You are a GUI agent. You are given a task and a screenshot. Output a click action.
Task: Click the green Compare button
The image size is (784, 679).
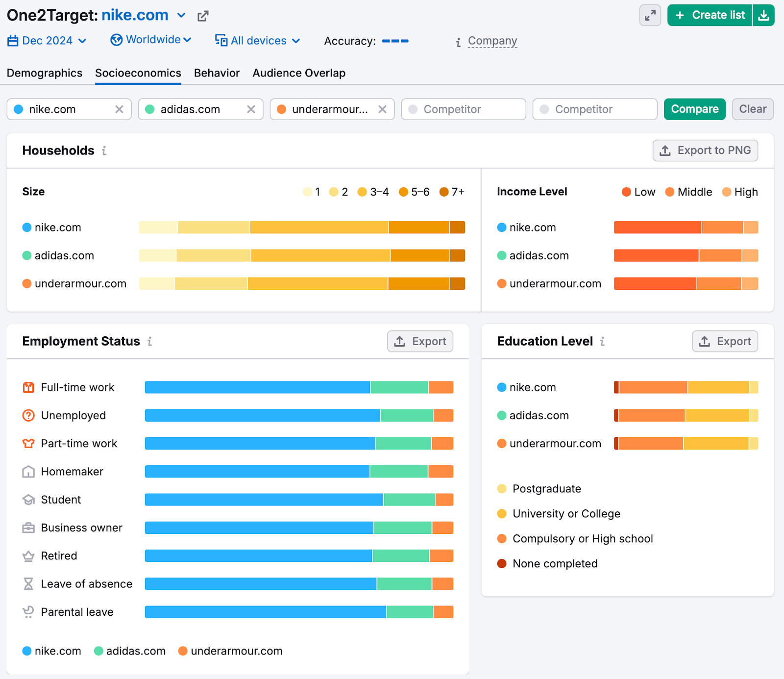[x=694, y=109]
